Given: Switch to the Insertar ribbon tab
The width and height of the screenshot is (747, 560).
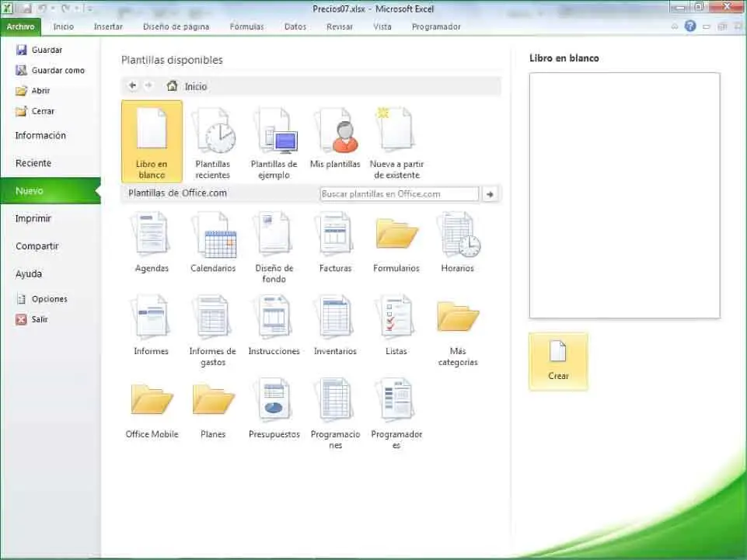Looking at the screenshot, I should coord(108,26).
